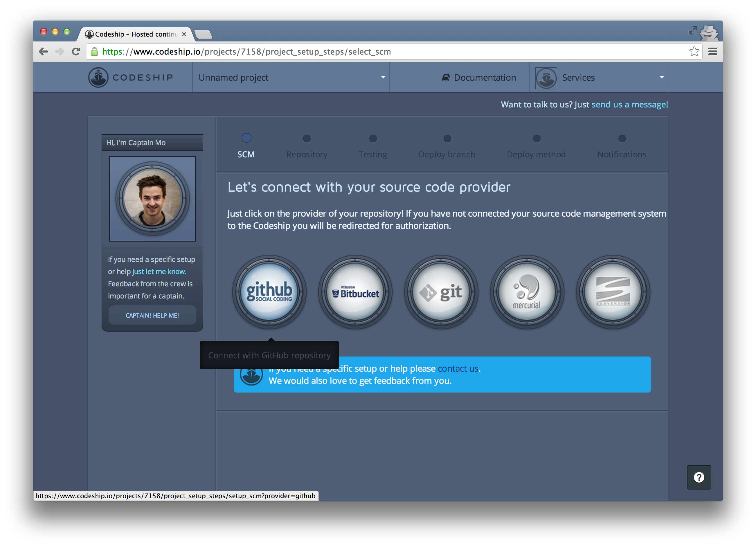Expand the Unnamed project dropdown

[291, 77]
